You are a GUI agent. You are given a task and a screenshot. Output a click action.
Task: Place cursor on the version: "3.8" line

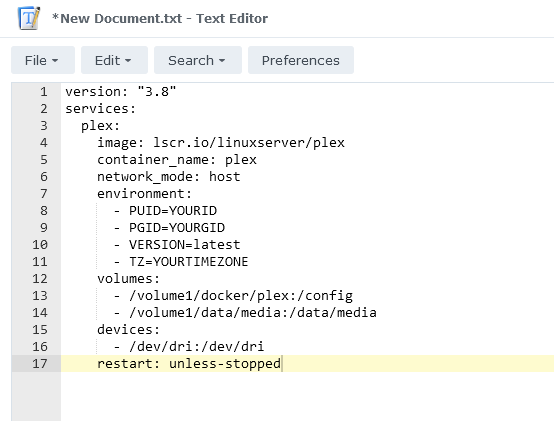[x=120, y=92]
